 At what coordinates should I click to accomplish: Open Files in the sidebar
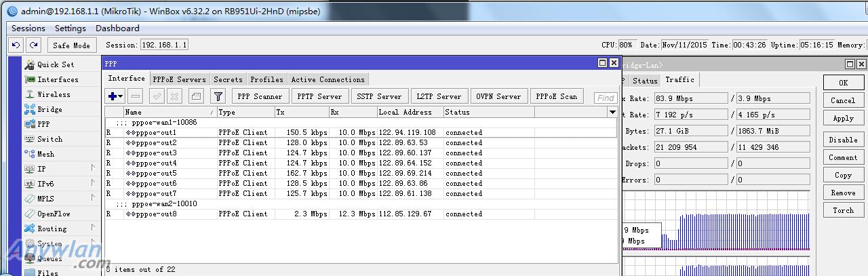47,273
